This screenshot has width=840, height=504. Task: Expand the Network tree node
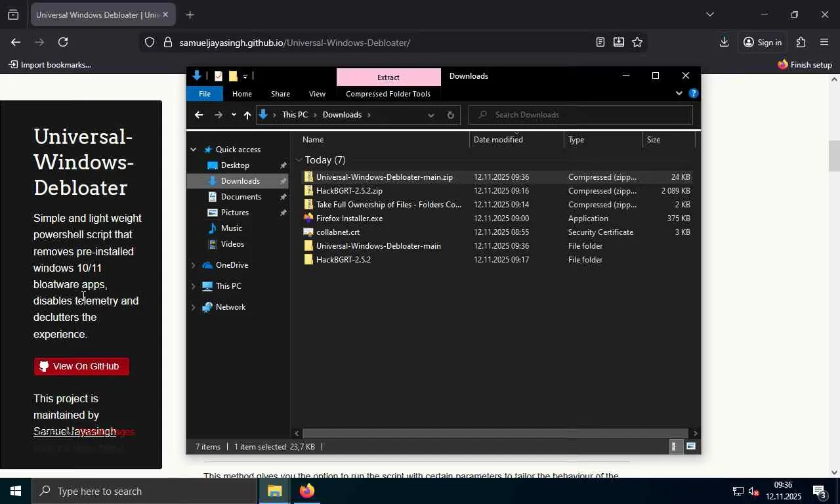pyautogui.click(x=194, y=307)
